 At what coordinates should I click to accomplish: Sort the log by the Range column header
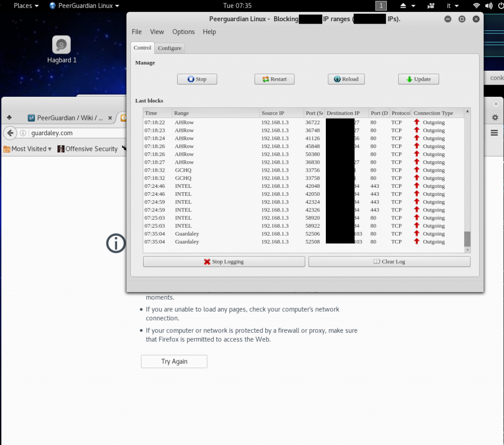click(216, 113)
